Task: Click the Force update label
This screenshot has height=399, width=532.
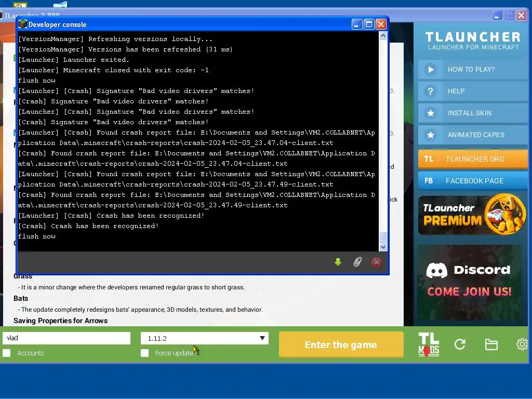Action: (175, 353)
